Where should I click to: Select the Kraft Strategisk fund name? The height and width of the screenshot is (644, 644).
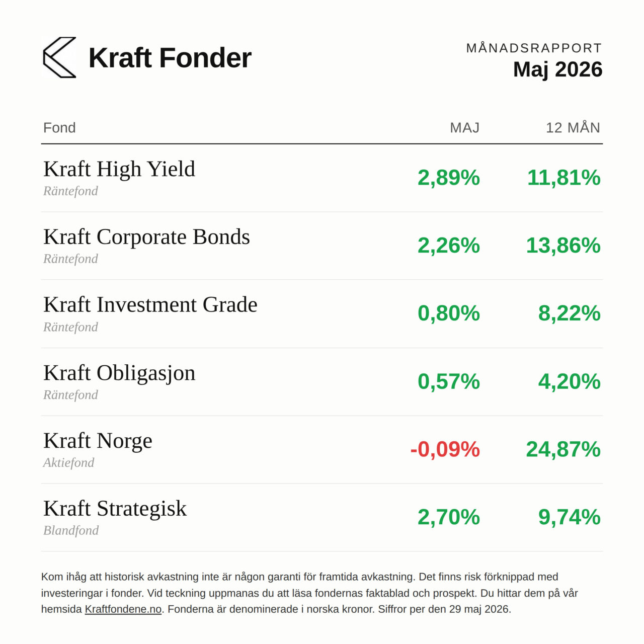[x=115, y=509]
